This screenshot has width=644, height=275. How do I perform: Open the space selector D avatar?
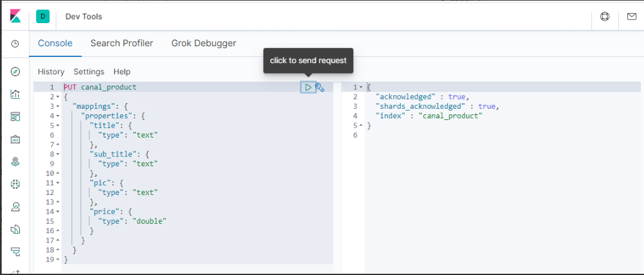[x=43, y=16]
